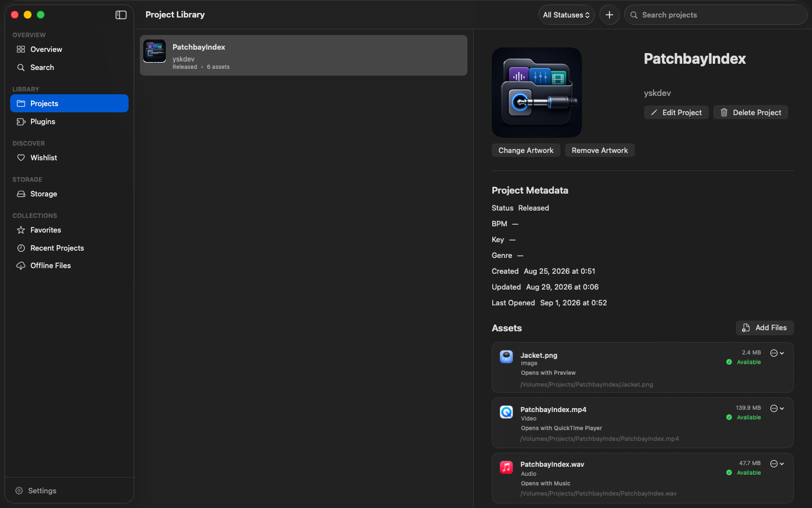Click the Delete Project button

[751, 113]
